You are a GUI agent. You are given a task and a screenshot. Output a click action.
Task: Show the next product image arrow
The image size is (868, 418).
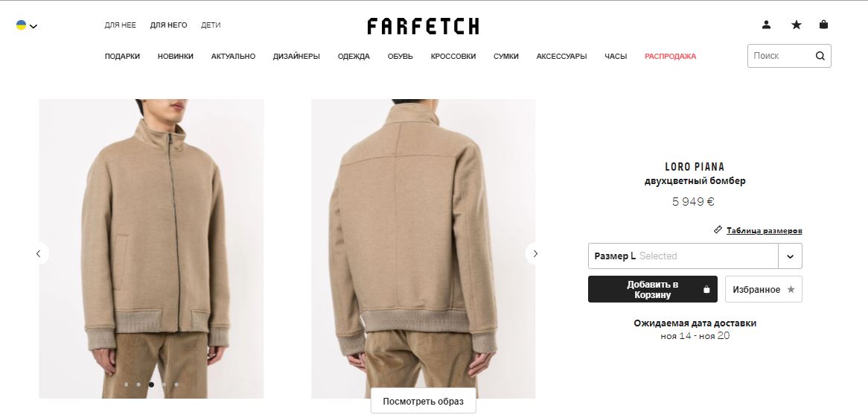coord(535,253)
